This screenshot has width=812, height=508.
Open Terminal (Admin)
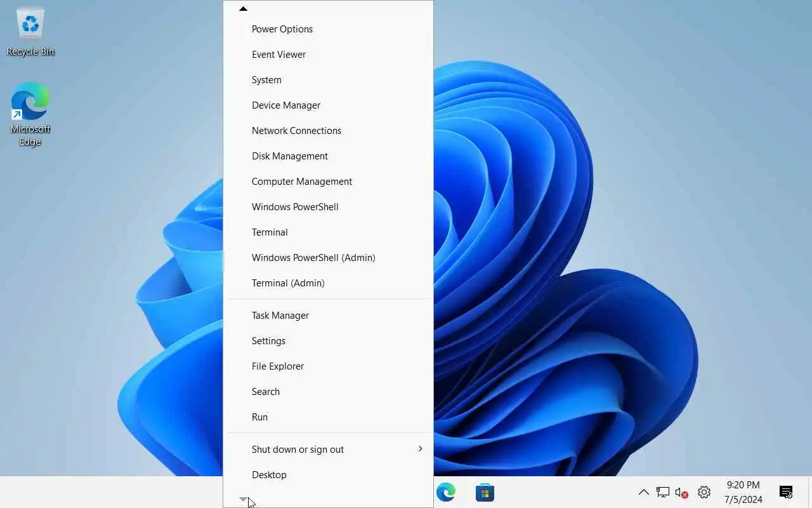tap(329, 283)
